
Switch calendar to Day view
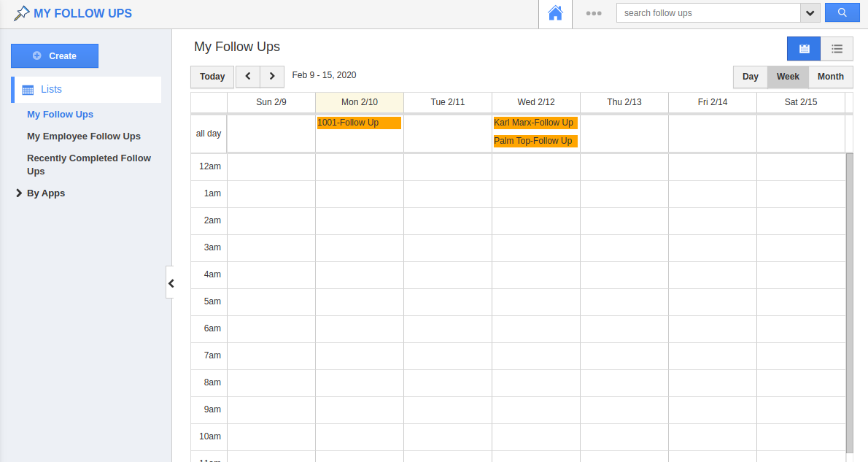(751, 77)
